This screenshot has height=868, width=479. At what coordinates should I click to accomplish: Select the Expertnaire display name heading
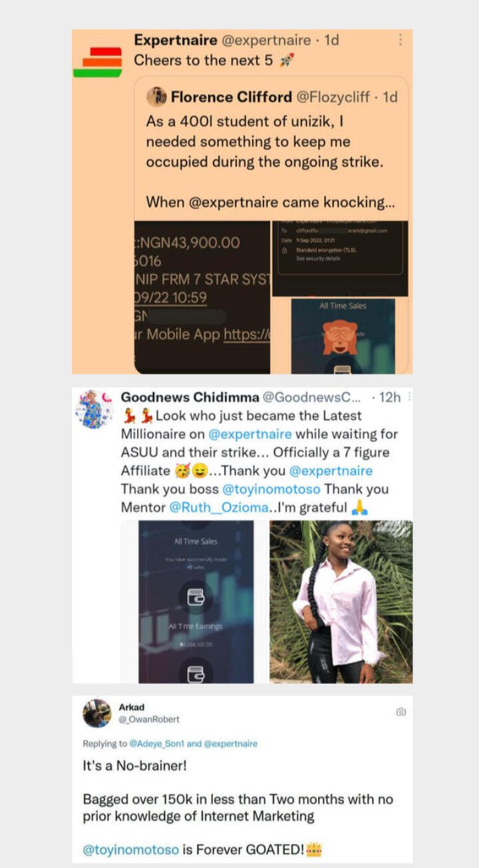175,40
